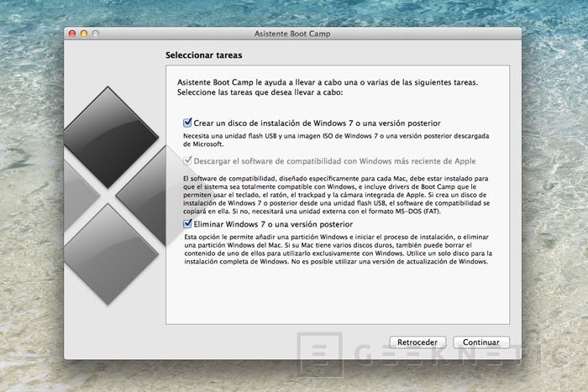Toggle the Windows 7 install disk creation checkbox
Viewport: 588px width, 392px height.
point(187,123)
